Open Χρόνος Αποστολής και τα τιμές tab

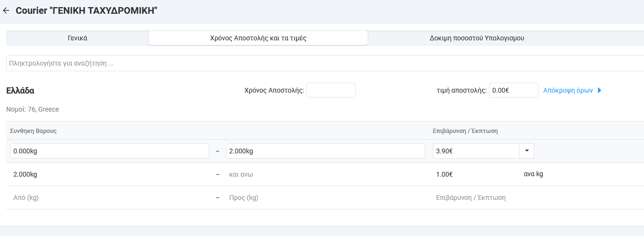[258, 38]
